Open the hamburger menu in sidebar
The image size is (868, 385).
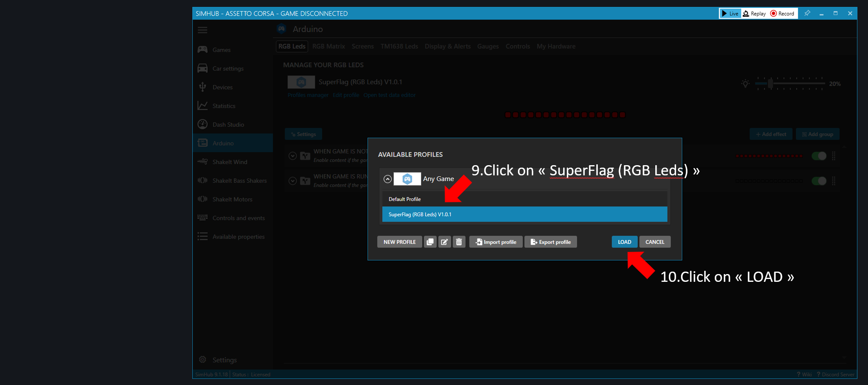(x=203, y=30)
